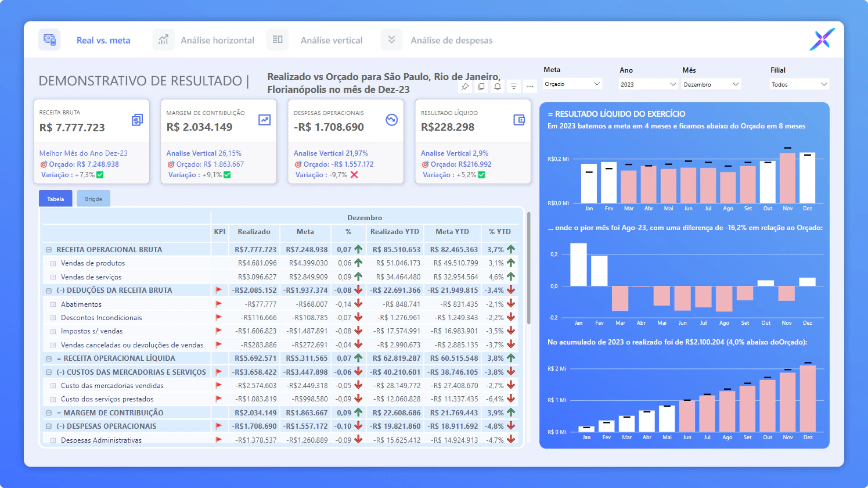Click the Análise vertical list icon
This screenshot has height=488, width=868.
(278, 40)
